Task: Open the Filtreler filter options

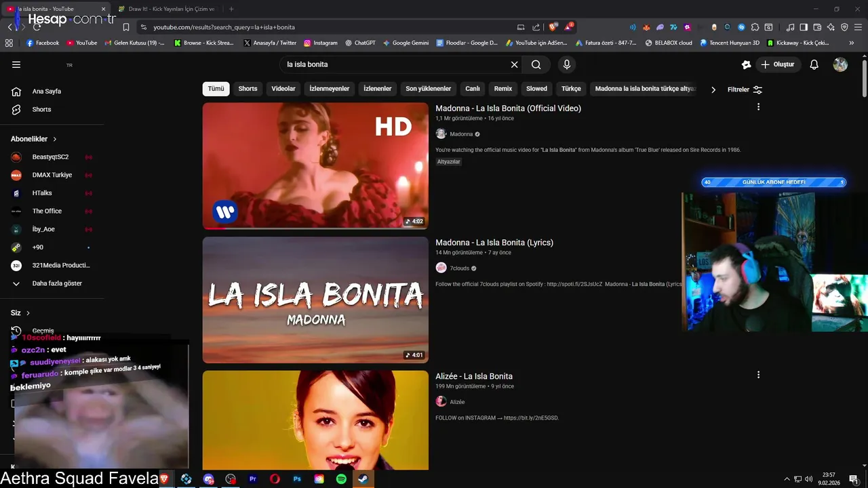Action: (745, 89)
